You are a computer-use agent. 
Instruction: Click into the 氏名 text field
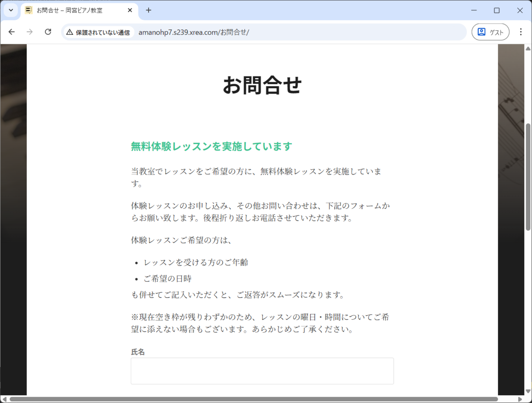pos(262,371)
